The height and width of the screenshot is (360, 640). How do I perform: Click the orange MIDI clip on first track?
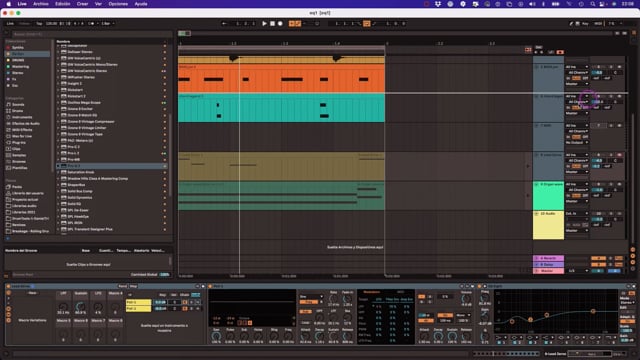pyautogui.click(x=281, y=78)
